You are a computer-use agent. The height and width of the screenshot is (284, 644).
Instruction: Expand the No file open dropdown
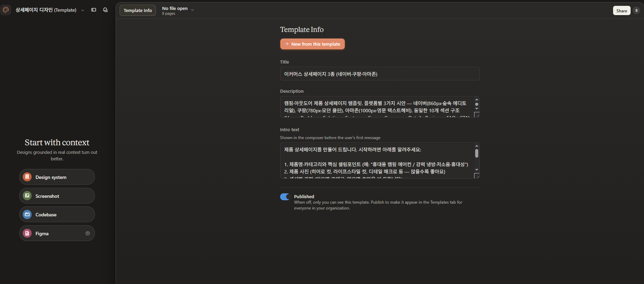(x=178, y=10)
